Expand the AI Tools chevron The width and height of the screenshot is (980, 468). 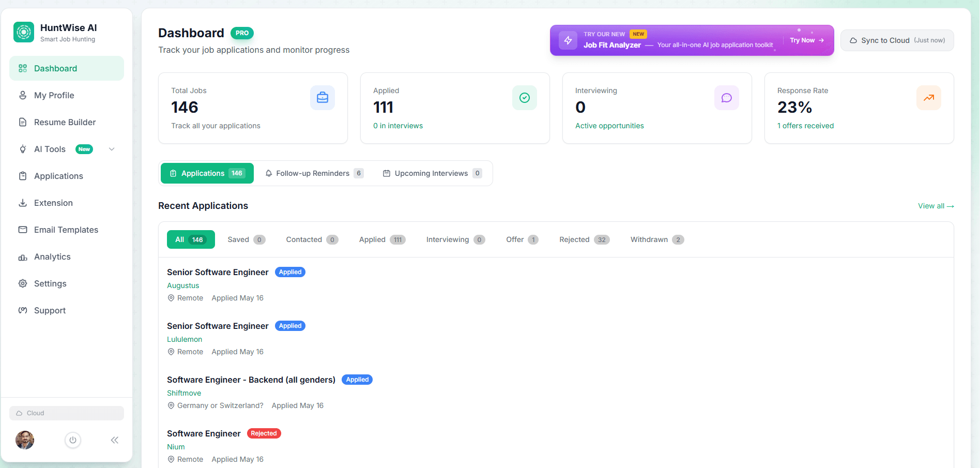pyautogui.click(x=112, y=149)
